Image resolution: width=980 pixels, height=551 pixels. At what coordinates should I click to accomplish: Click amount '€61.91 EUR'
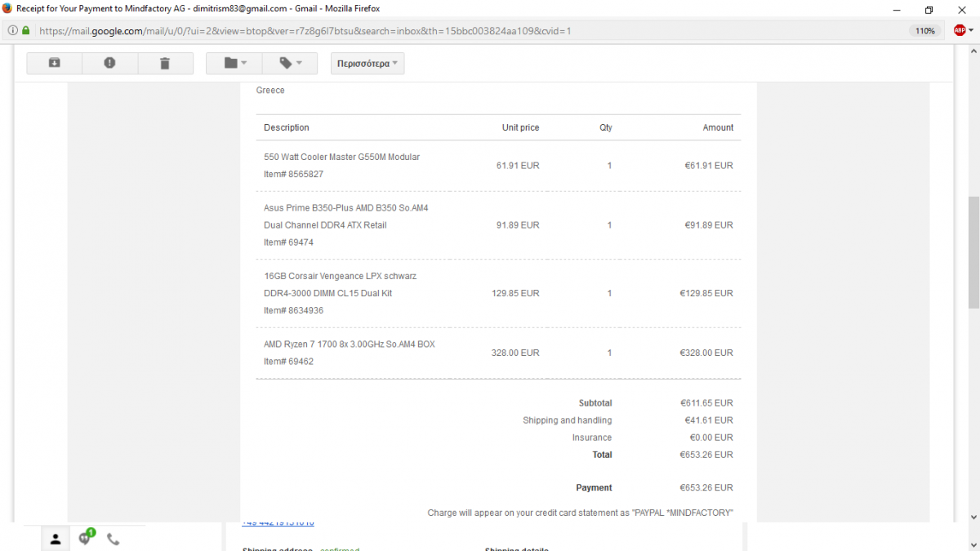tap(709, 165)
